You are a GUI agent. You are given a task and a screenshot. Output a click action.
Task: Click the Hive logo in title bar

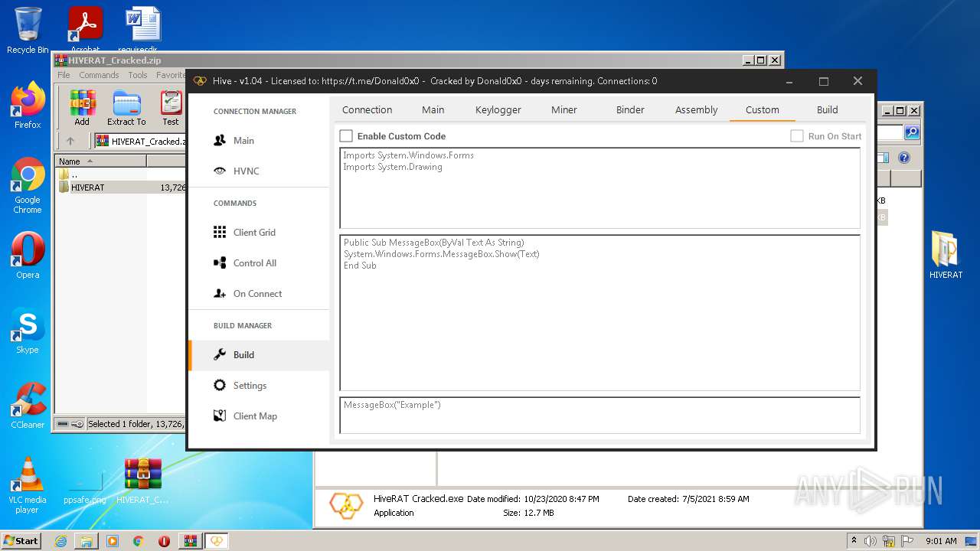pos(200,81)
